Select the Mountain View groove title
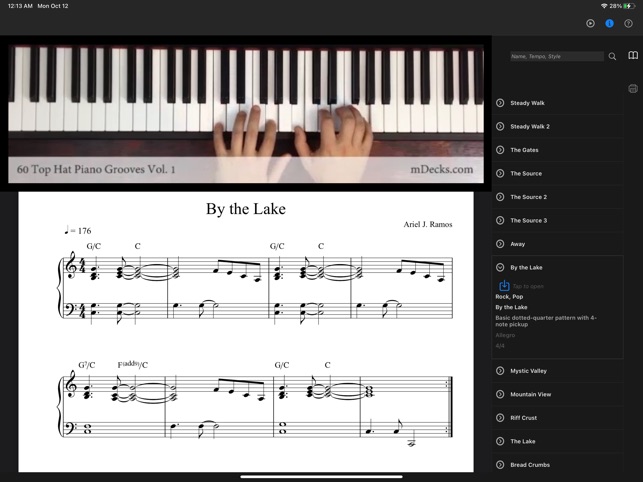 tap(531, 394)
